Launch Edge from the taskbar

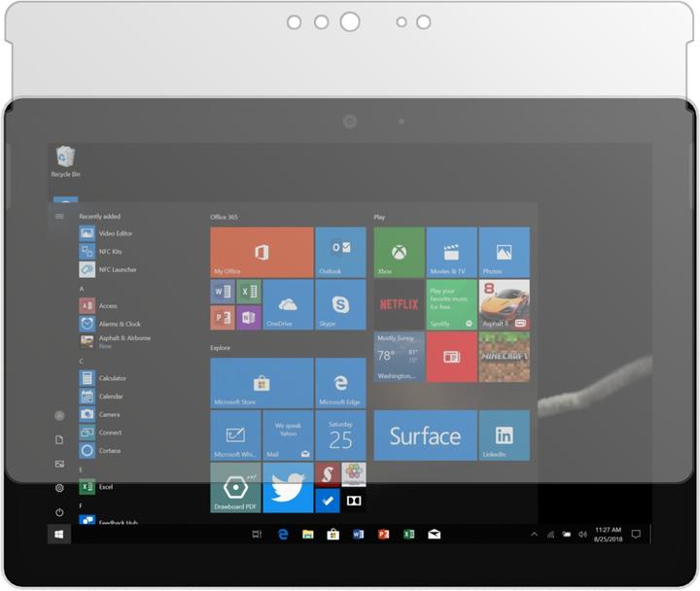tap(283, 535)
